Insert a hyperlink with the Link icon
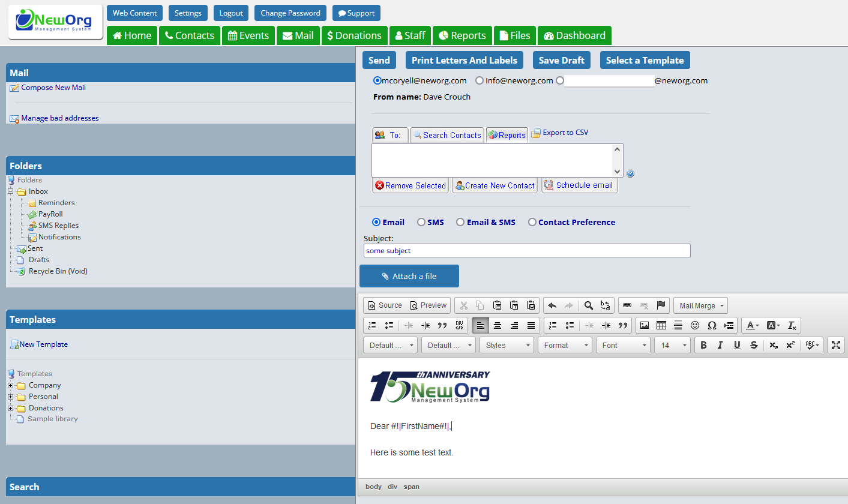 (x=627, y=305)
